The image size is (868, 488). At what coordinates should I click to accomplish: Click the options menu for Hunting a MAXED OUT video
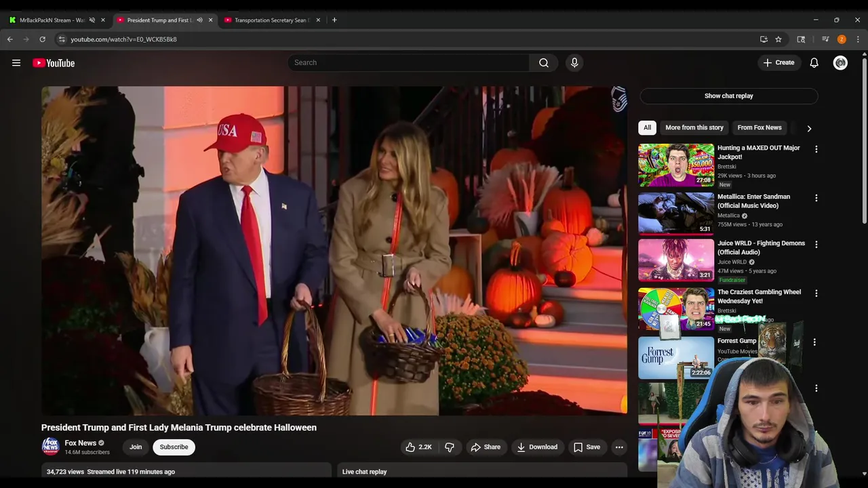pos(816,149)
